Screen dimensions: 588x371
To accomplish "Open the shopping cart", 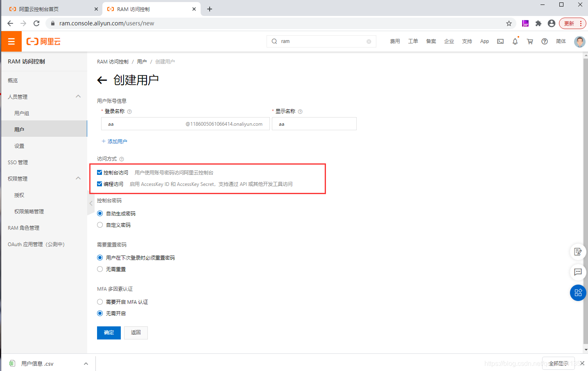I will (530, 41).
